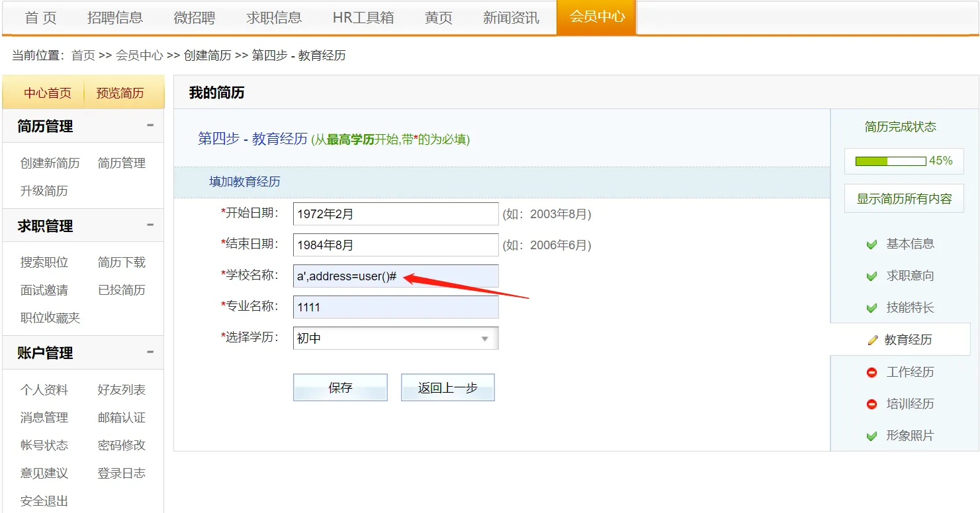This screenshot has height=513, width=980.
Task: Click green checkmark beside 形象照片
Action: (871, 436)
